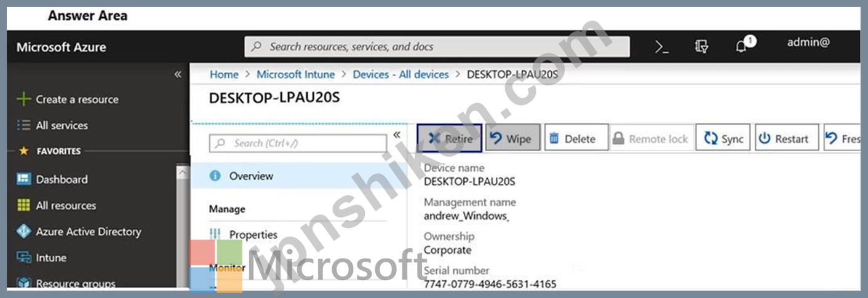Screen dimensions: 868x298
Task: Sync the device with Intune
Action: pyautogui.click(x=724, y=138)
